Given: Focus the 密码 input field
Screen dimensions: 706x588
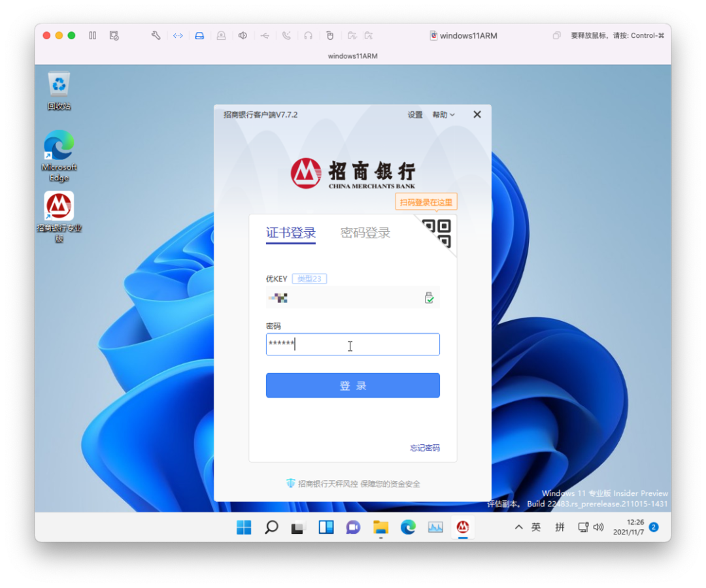Looking at the screenshot, I should pyautogui.click(x=352, y=344).
